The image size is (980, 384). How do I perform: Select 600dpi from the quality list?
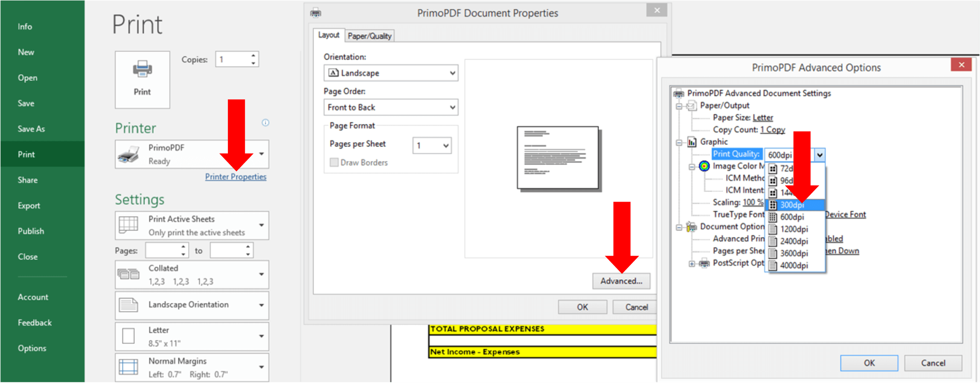pyautogui.click(x=796, y=217)
